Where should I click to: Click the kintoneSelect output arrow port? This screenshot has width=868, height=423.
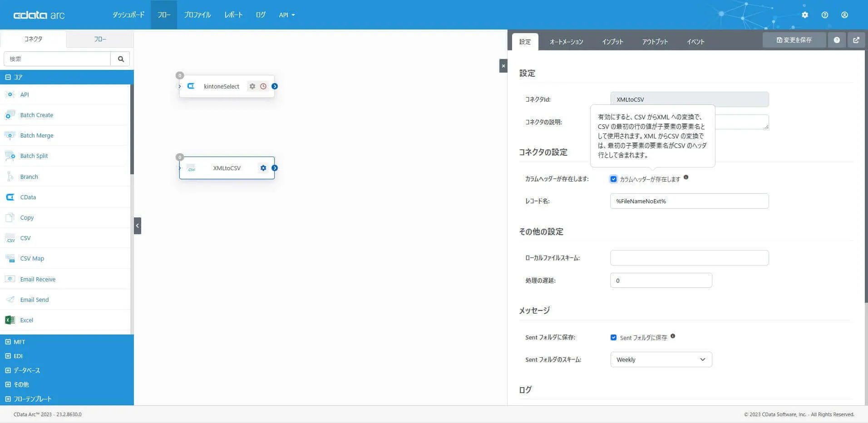click(275, 86)
